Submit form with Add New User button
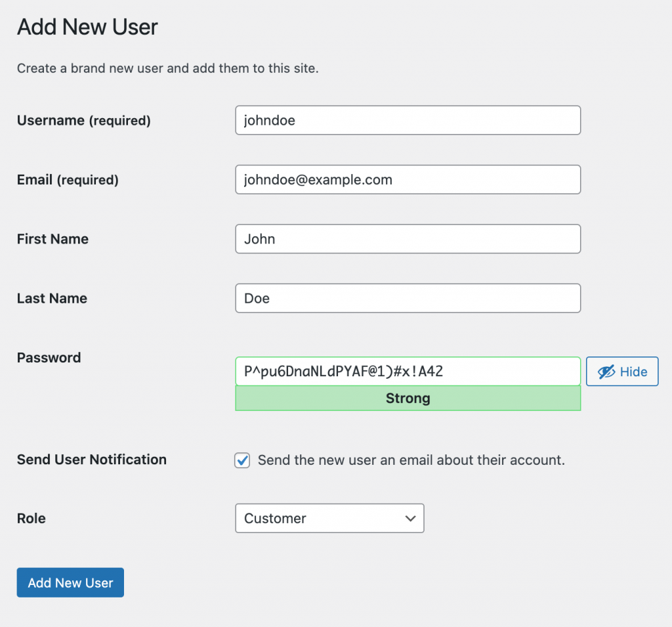The width and height of the screenshot is (672, 627). point(70,582)
